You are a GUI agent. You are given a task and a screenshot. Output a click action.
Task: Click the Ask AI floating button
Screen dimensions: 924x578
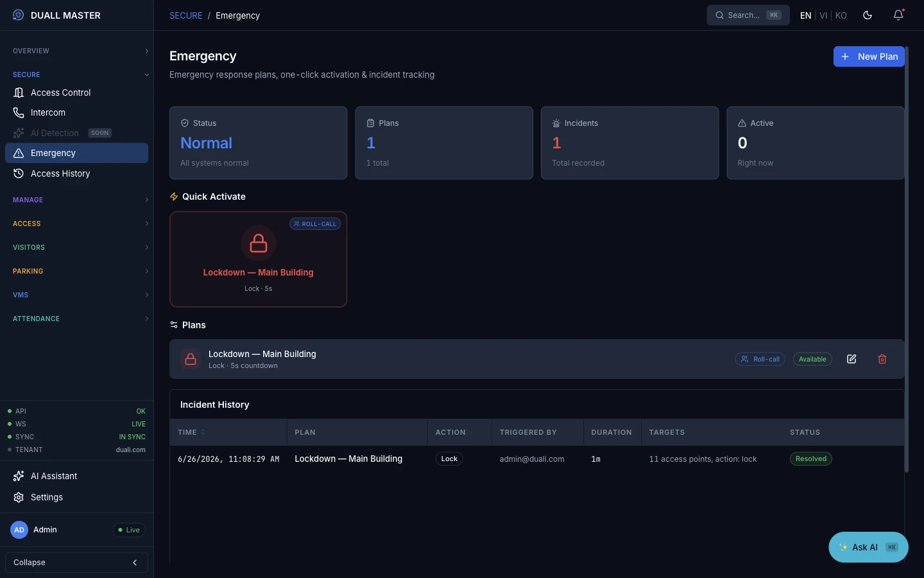click(868, 547)
